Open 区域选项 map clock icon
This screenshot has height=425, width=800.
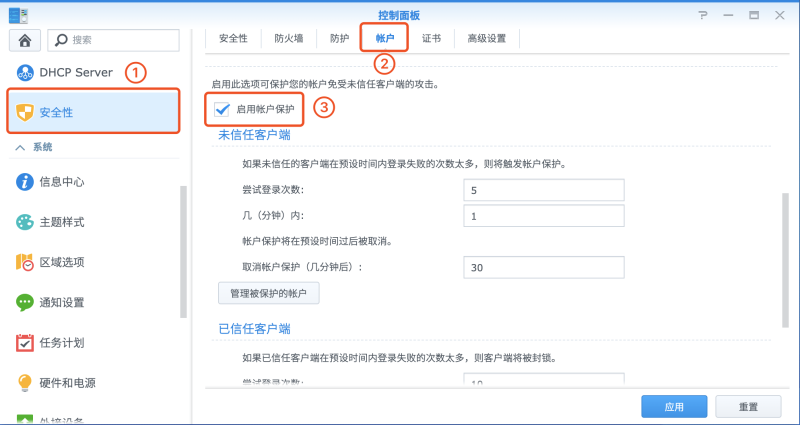pyautogui.click(x=25, y=262)
